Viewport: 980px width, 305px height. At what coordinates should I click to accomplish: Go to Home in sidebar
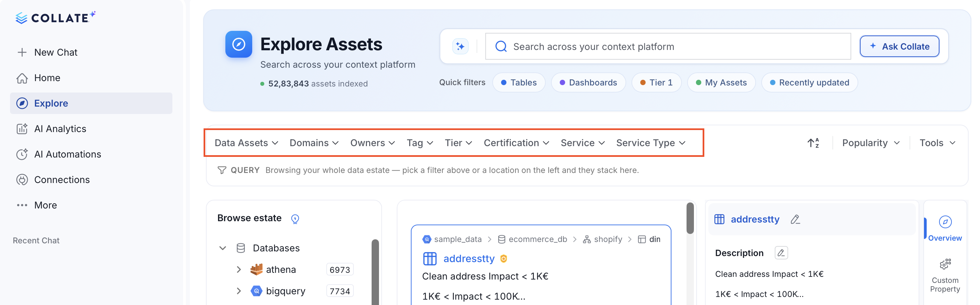coord(91,78)
